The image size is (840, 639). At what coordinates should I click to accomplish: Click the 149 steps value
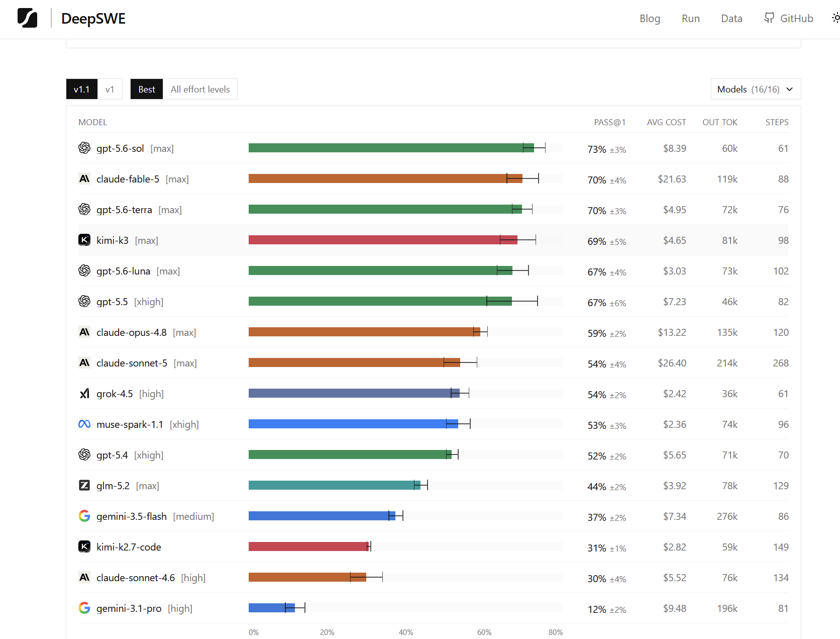click(x=781, y=547)
